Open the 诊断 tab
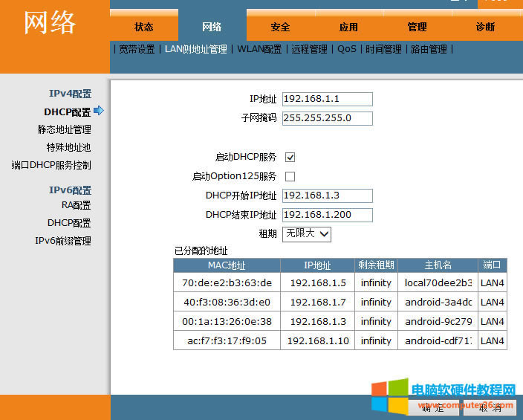 [x=485, y=27]
